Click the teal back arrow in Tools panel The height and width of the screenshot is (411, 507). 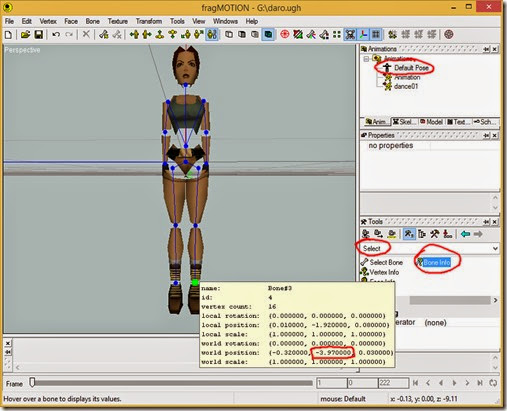(x=465, y=234)
